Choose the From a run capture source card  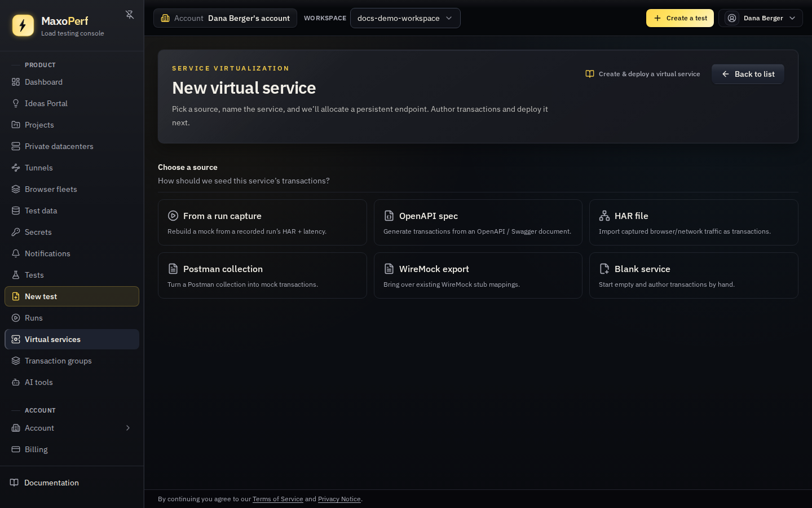(262, 222)
